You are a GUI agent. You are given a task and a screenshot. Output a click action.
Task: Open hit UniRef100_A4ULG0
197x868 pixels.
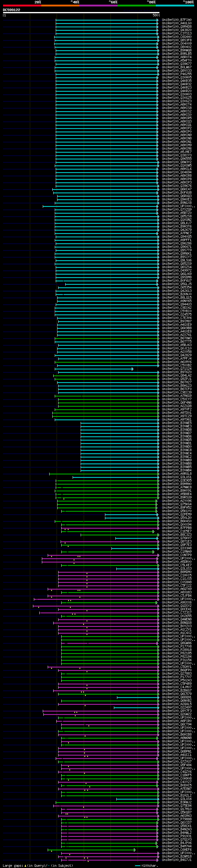[x=176, y=23]
